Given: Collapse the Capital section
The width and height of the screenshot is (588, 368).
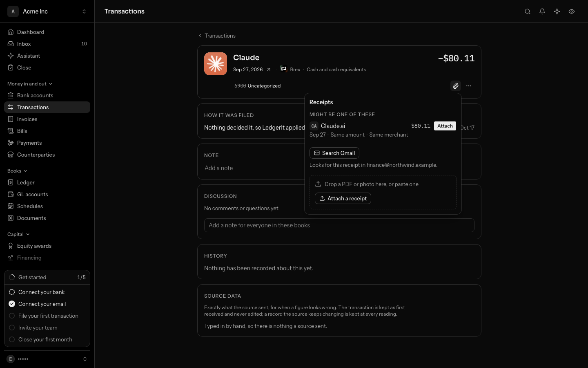Looking at the screenshot, I should point(18,234).
